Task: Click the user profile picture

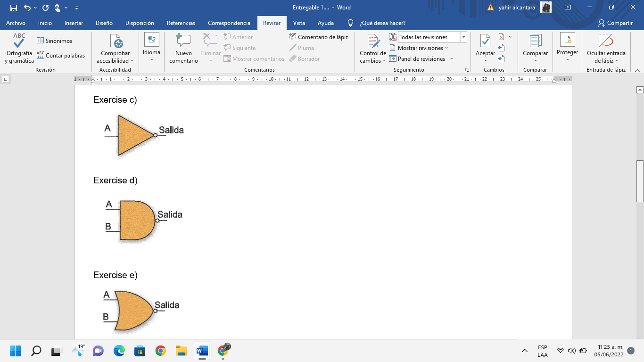Action: pyautogui.click(x=546, y=7)
